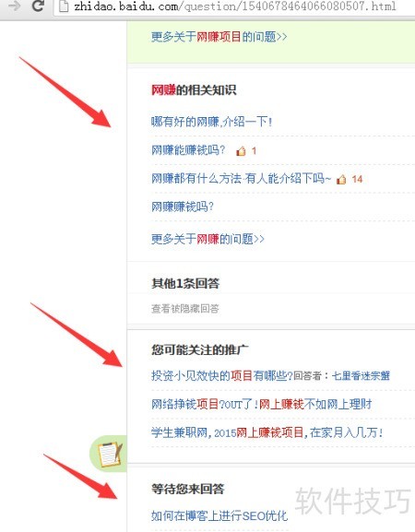Open 投资小见效快的项目有哪些 promo link
The width and height of the screenshot is (415, 532).
point(222,375)
